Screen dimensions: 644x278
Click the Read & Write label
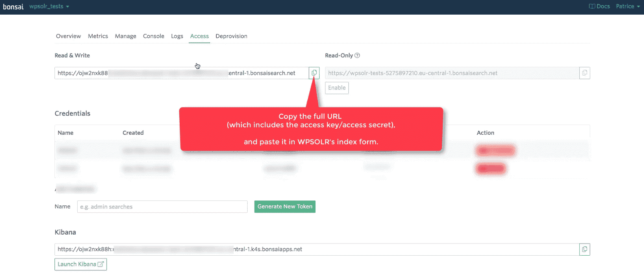(x=72, y=56)
